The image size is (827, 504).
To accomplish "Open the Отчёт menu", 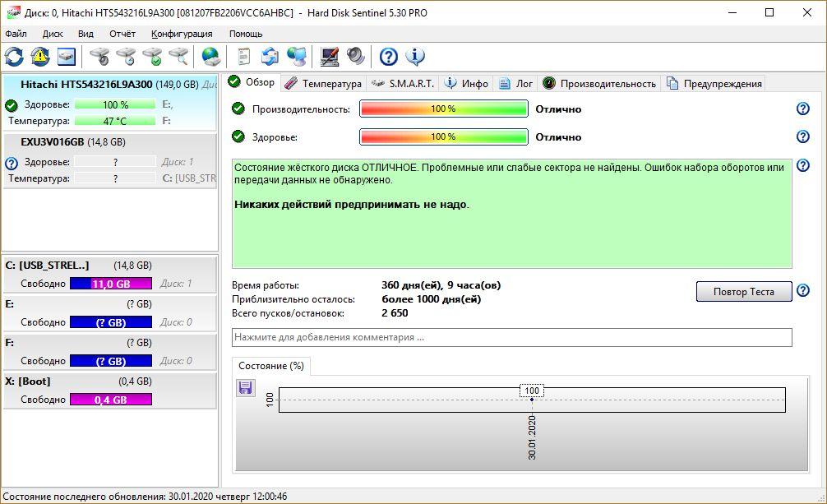I will (x=122, y=34).
